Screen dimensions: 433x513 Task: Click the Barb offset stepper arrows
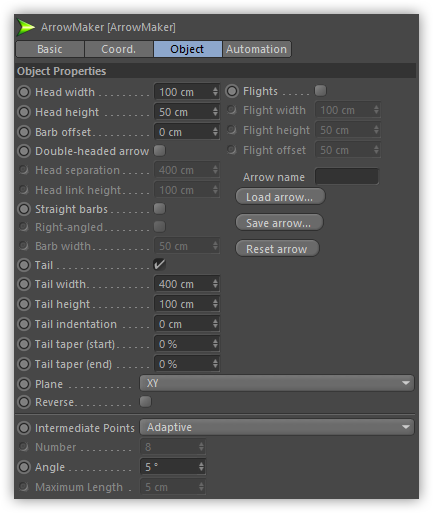click(215, 132)
